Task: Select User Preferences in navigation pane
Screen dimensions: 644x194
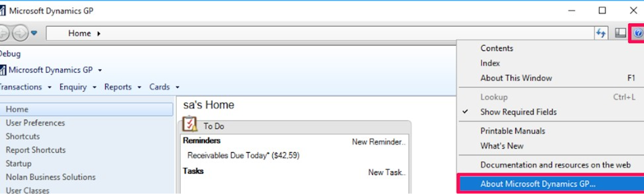Action: pyautogui.click(x=35, y=123)
